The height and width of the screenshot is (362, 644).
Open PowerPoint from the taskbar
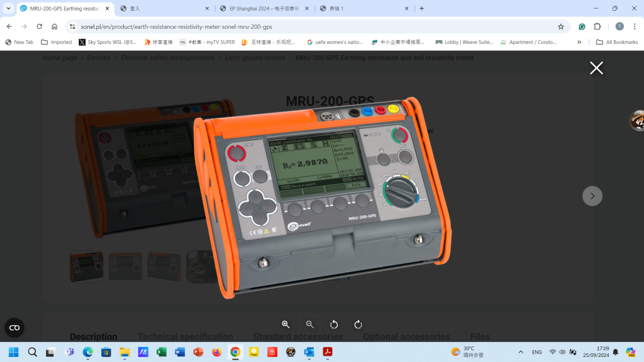198,352
